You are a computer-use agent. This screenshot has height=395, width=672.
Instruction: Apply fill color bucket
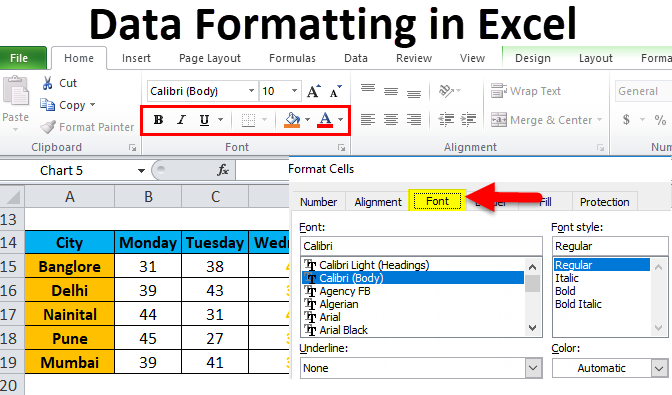pyautogui.click(x=293, y=120)
